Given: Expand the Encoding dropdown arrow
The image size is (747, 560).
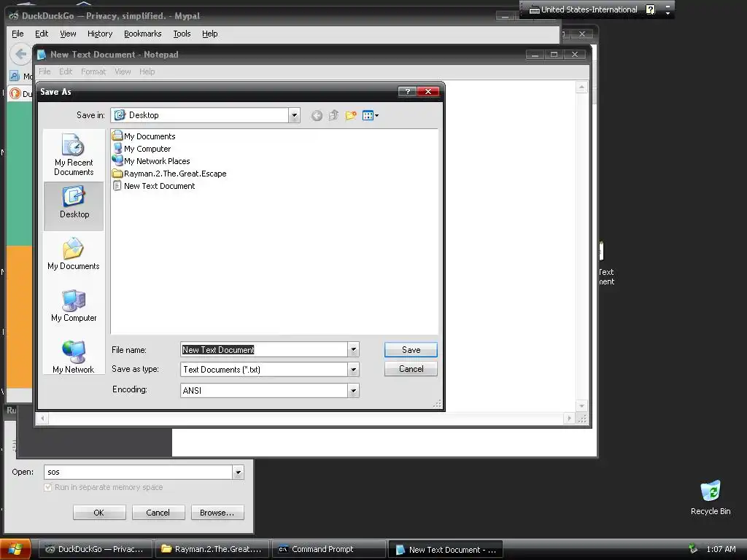Looking at the screenshot, I should (353, 391).
